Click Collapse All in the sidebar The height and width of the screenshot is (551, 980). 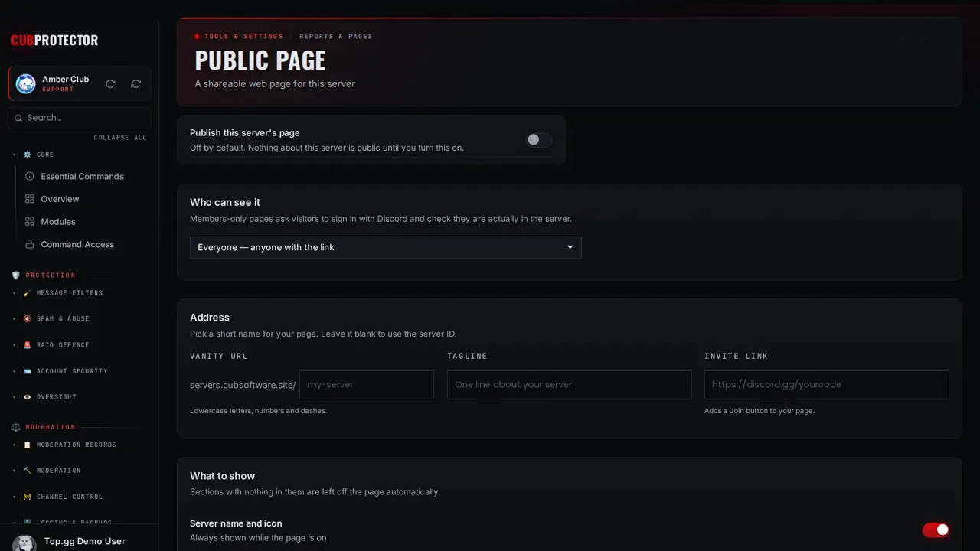pos(120,138)
